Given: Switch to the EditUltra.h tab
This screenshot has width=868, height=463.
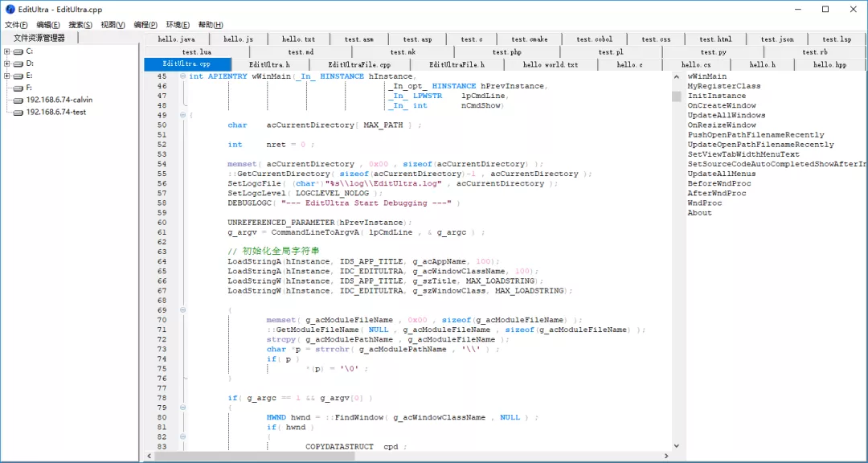Looking at the screenshot, I should 269,64.
